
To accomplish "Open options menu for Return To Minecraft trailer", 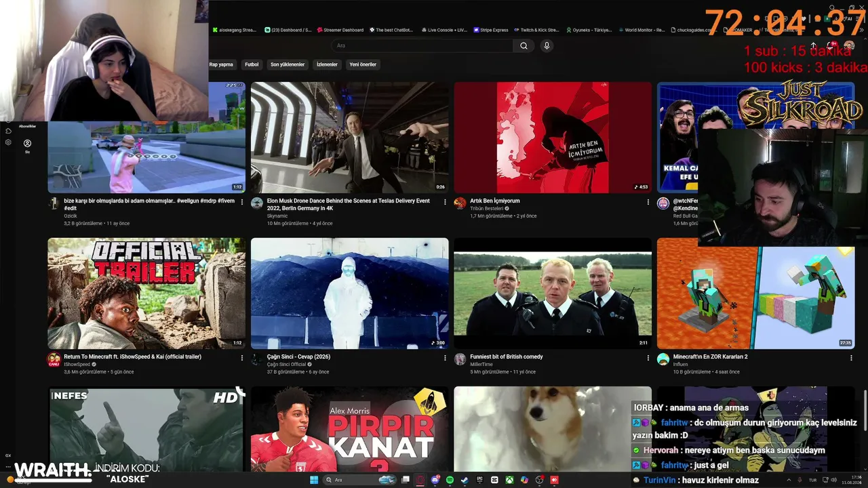I will [x=241, y=357].
